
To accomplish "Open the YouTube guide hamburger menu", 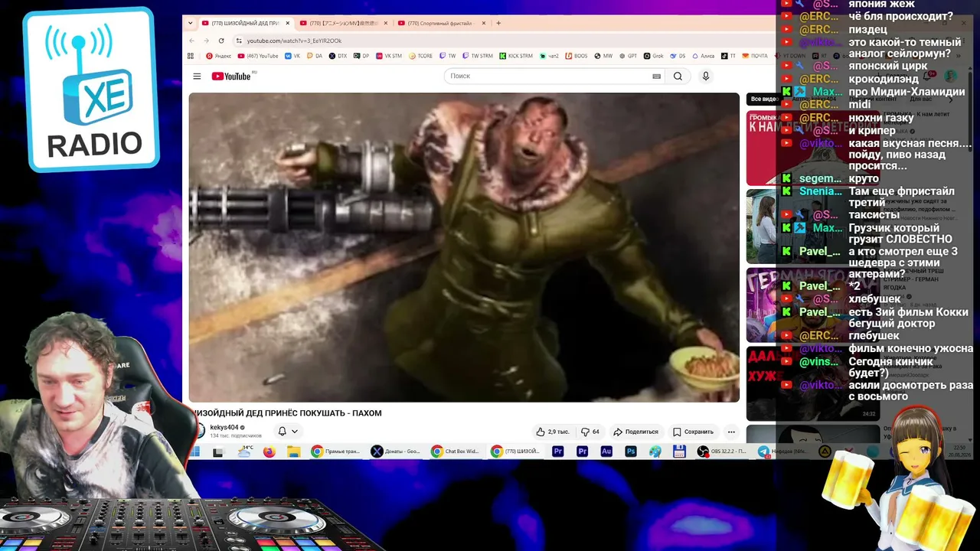I will [x=197, y=77].
